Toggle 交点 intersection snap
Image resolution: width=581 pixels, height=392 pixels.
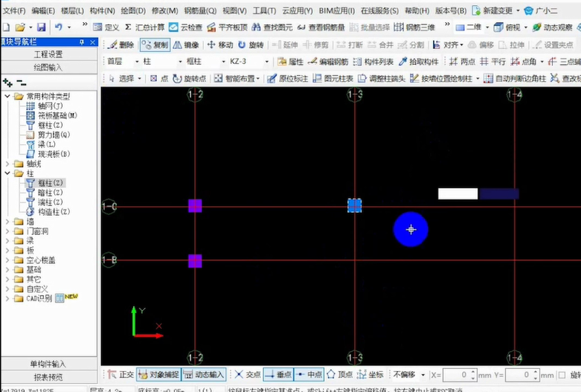pos(248,375)
